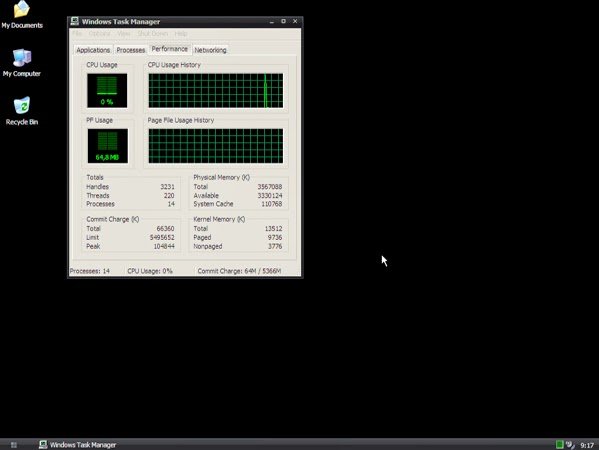Viewport: 599px width, 450px height.
Task: Switch to the Applications tab
Action: click(x=93, y=50)
